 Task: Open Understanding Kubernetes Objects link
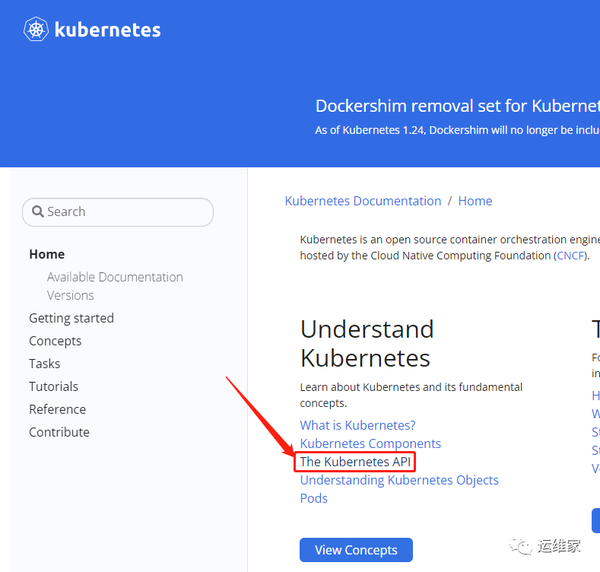click(399, 480)
